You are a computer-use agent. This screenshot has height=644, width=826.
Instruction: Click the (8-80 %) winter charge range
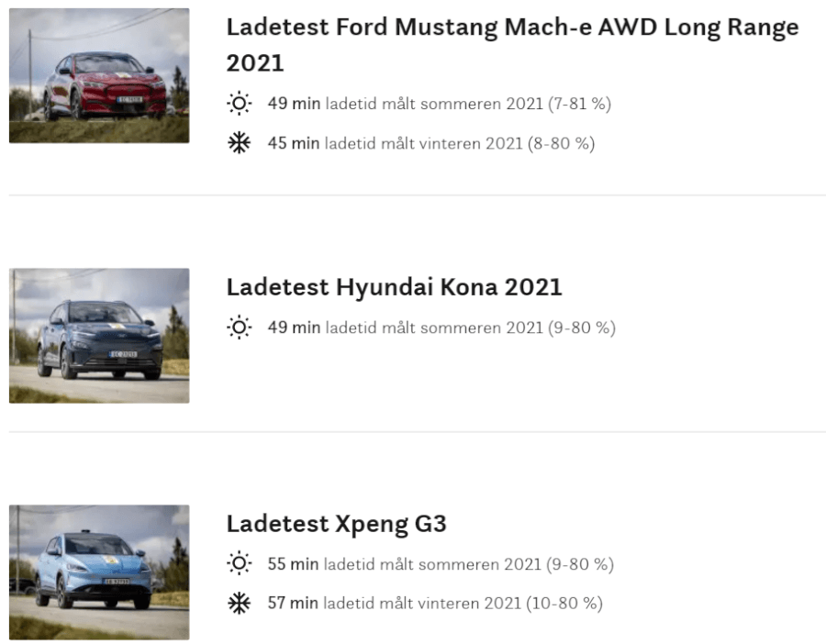[x=562, y=144]
